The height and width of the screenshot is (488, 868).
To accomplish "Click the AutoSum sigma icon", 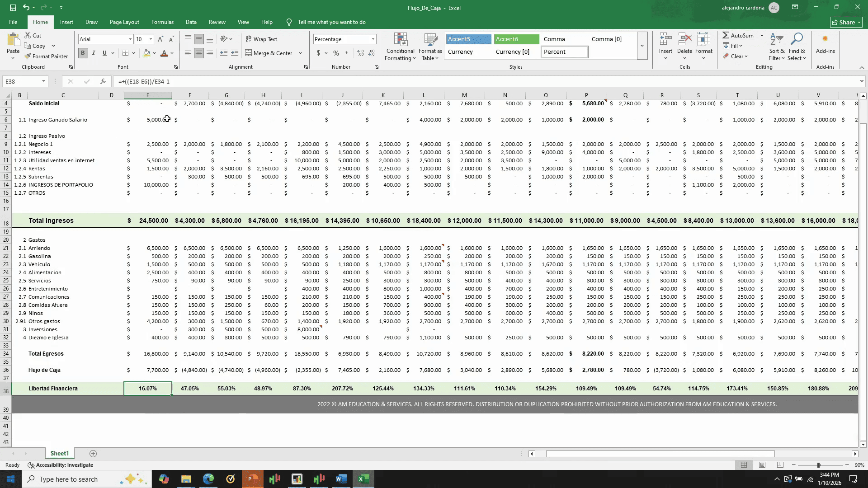I will coord(726,35).
